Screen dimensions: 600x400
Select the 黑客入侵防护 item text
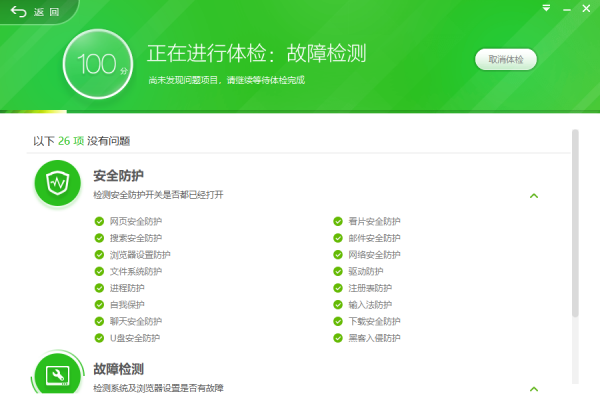click(374, 338)
